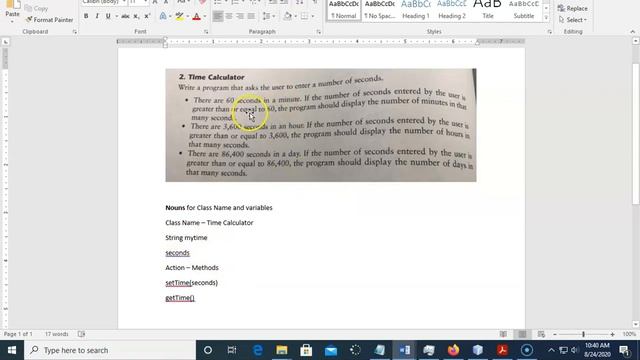Toggle italic formatting

click(97, 16)
